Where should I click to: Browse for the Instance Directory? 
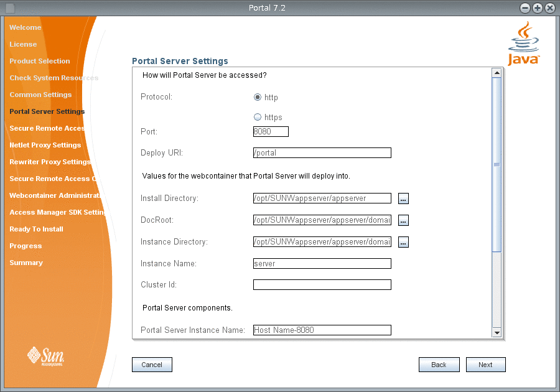403,242
